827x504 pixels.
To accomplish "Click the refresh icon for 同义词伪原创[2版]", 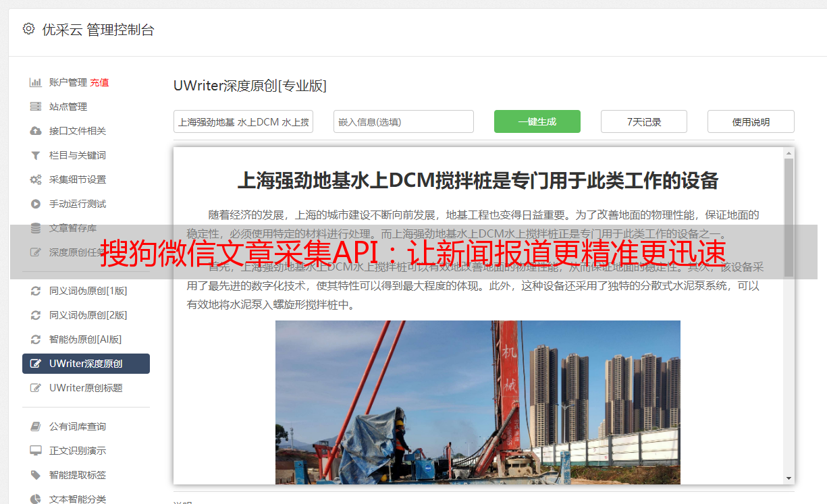I will tap(36, 315).
